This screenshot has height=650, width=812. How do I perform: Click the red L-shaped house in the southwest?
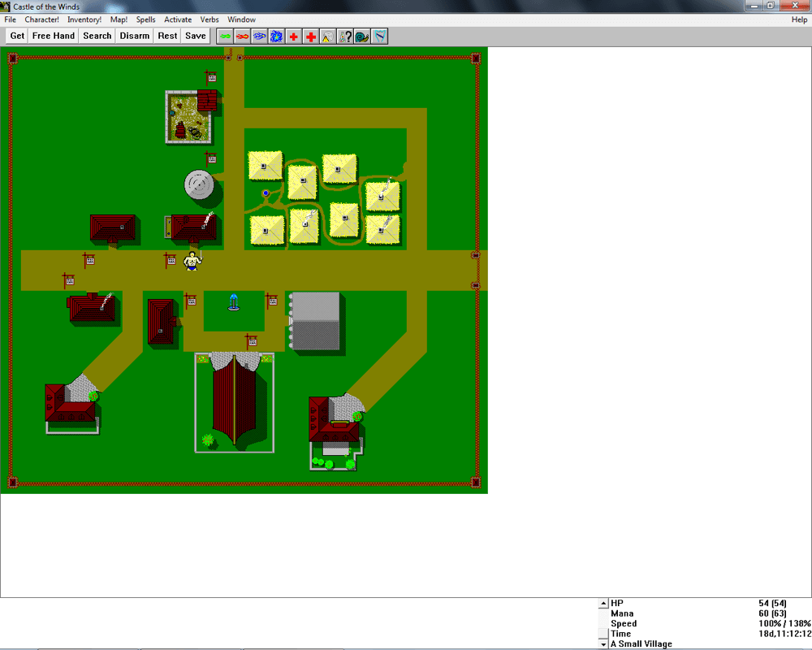point(71,402)
